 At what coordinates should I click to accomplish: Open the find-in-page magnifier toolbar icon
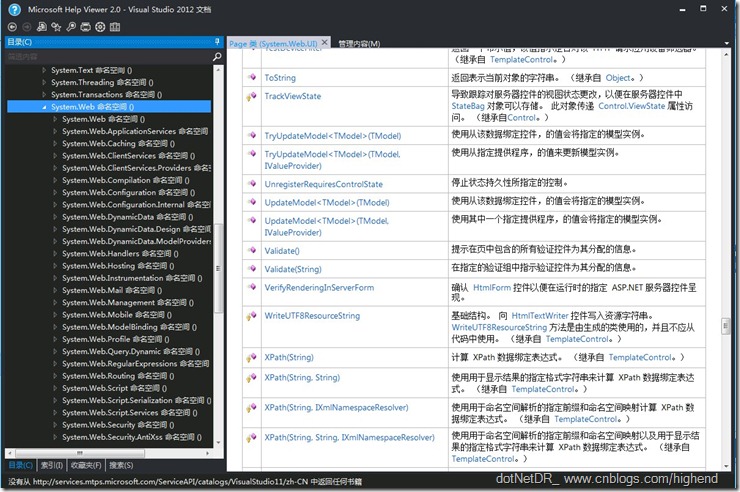tap(71, 27)
